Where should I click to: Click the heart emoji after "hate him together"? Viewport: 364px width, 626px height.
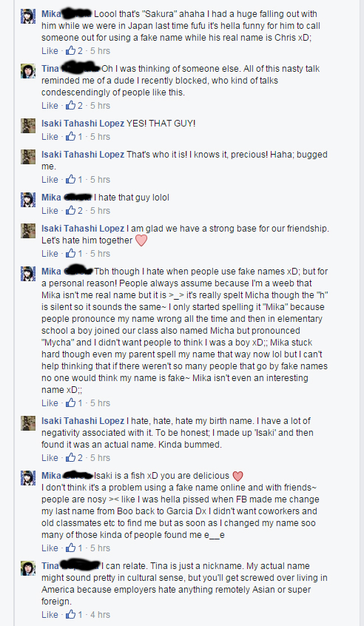(x=141, y=240)
